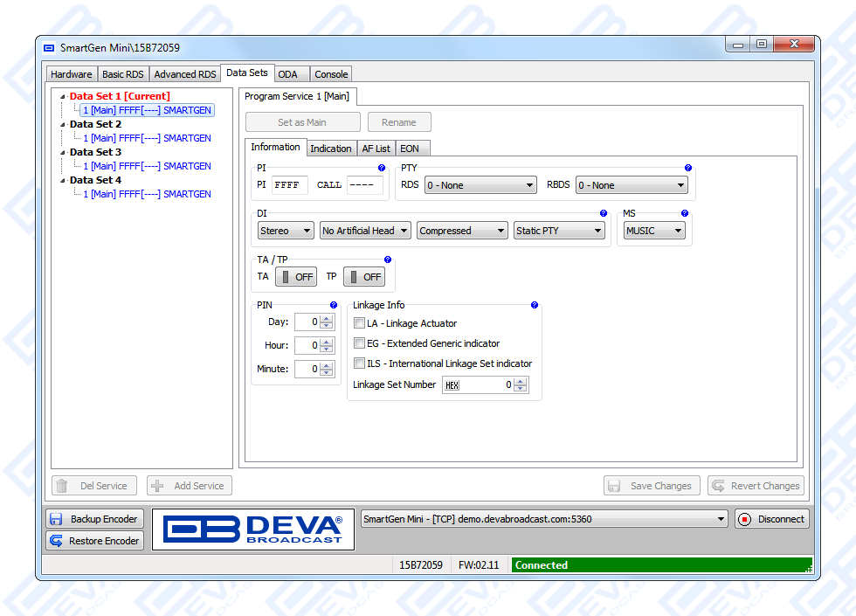Image resolution: width=856 pixels, height=616 pixels.
Task: Click the DI section help icon
Action: pos(604,213)
